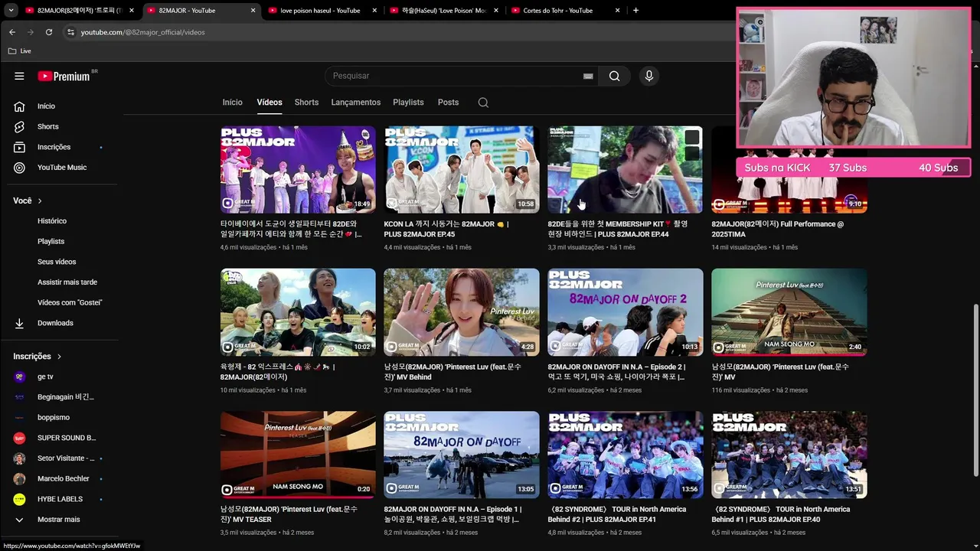
Task: Open new browser tab plus button
Action: [x=635, y=11]
